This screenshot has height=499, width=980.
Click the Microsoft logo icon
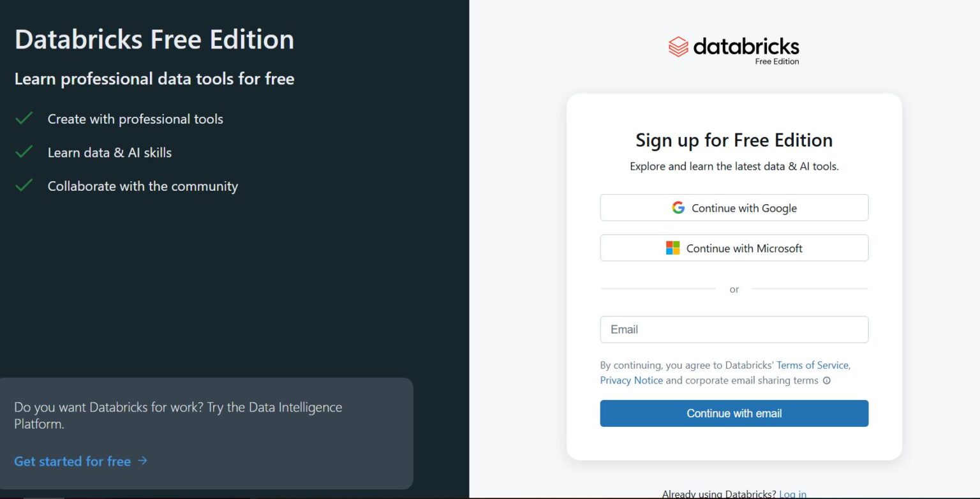coord(673,248)
